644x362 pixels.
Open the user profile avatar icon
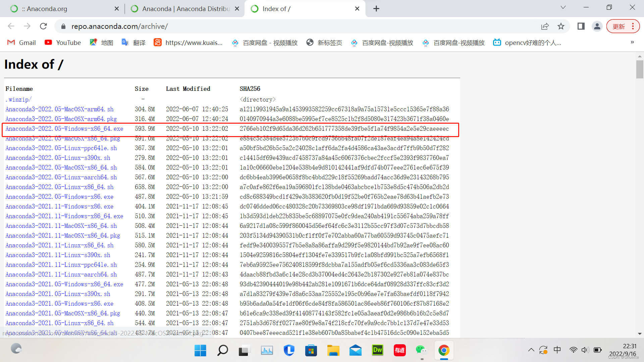coord(597,26)
